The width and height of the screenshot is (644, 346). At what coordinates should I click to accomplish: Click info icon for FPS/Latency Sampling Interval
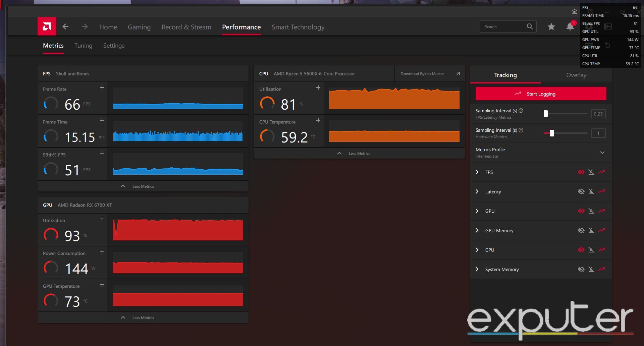click(x=521, y=111)
